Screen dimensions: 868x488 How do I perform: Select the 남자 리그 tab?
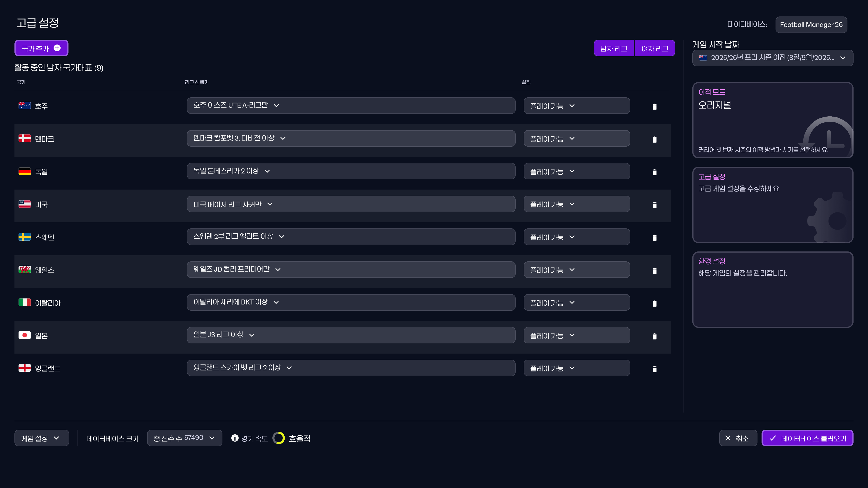click(x=614, y=48)
